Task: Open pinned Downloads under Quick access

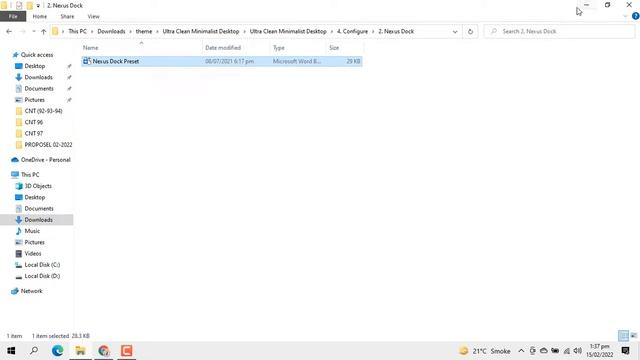Action: [38, 77]
